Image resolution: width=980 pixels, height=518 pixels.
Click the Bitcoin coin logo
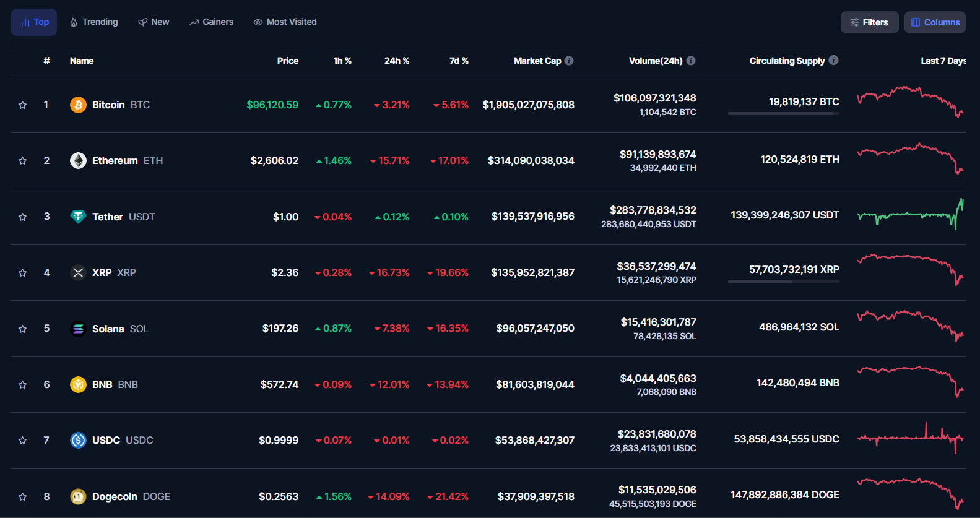coord(78,105)
